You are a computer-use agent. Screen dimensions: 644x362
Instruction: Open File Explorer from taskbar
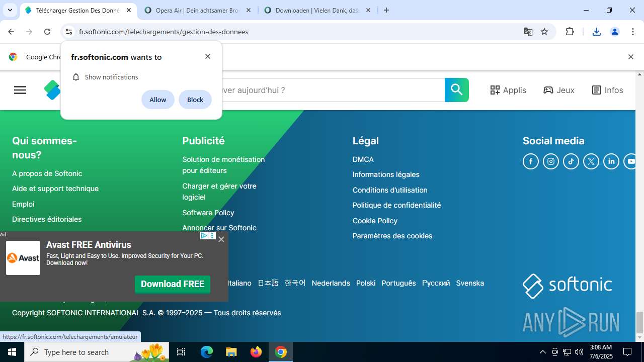tap(231, 352)
